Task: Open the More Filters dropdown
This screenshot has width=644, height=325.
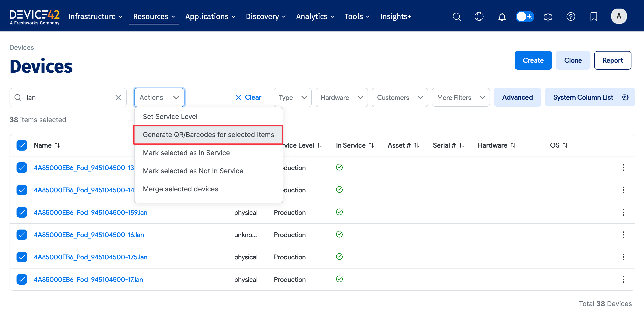Action: click(x=461, y=97)
